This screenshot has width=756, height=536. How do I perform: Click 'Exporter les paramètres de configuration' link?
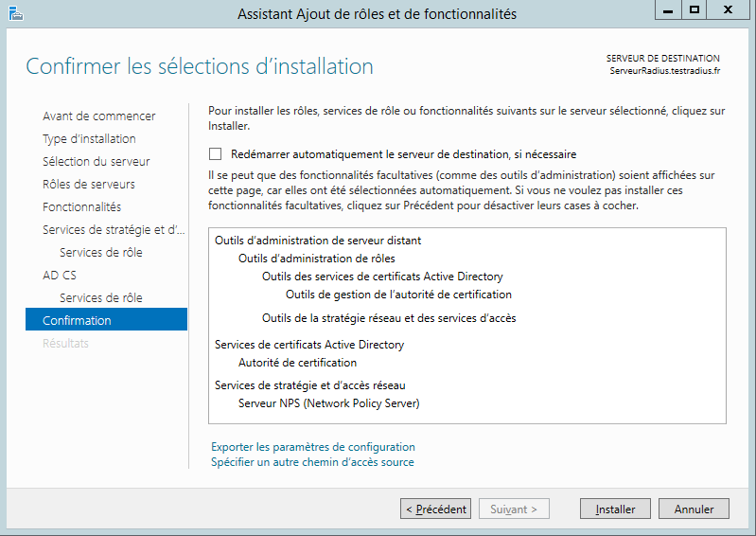[x=312, y=446]
